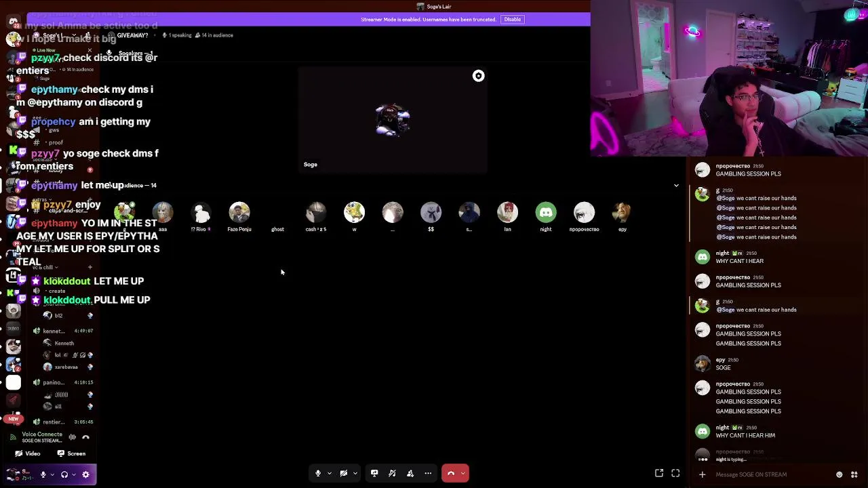
Task: Open the NEW unread indicator in the server list
Action: [13, 419]
